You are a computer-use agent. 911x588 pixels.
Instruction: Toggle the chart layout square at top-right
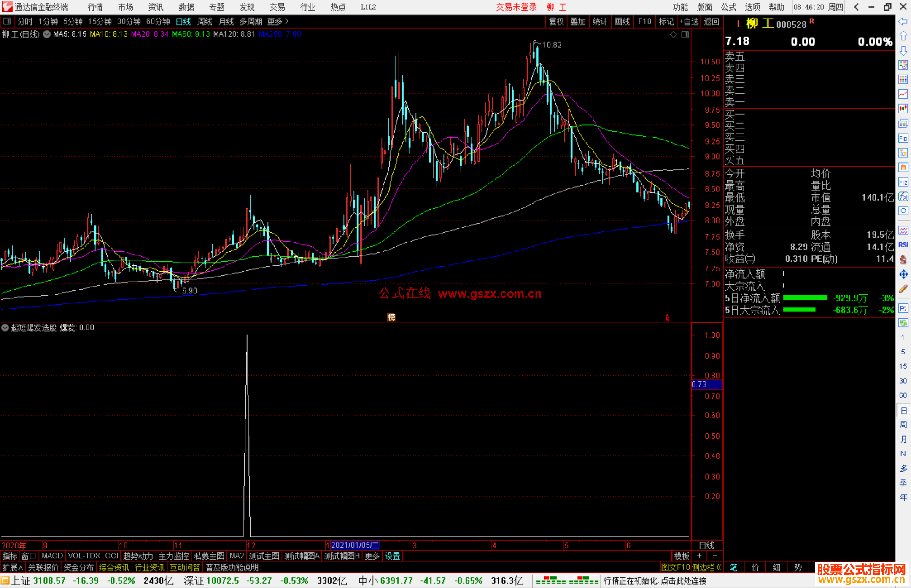[685, 35]
